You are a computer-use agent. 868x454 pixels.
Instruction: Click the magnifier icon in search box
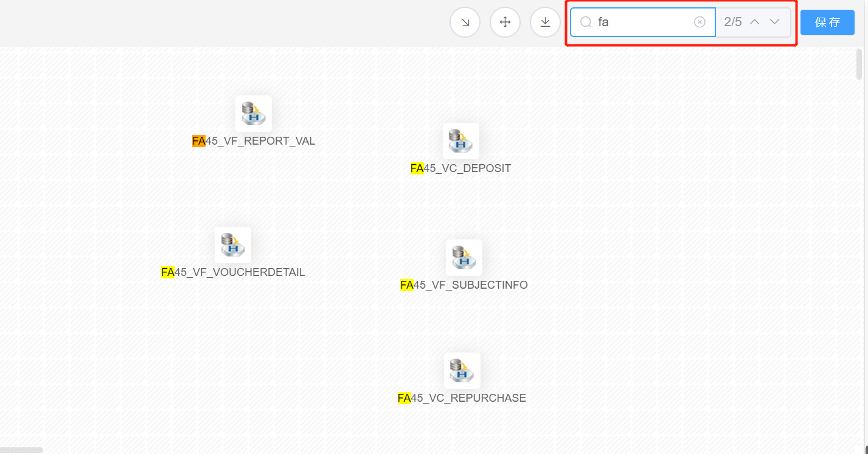click(x=586, y=22)
